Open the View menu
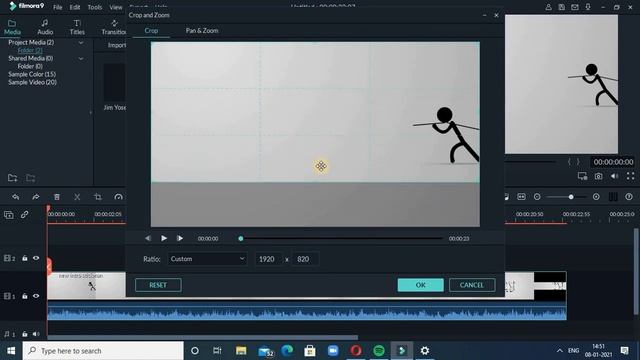Screen dimensions: 640x360 116,7
